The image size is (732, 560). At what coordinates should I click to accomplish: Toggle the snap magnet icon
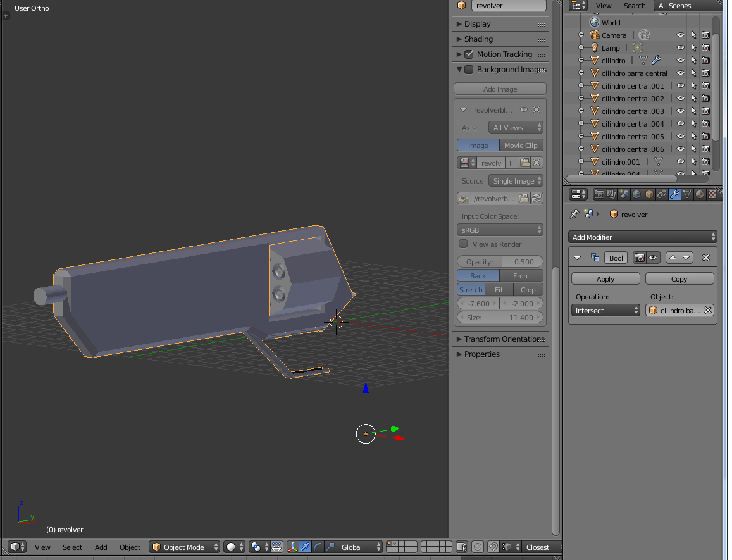pos(493,547)
